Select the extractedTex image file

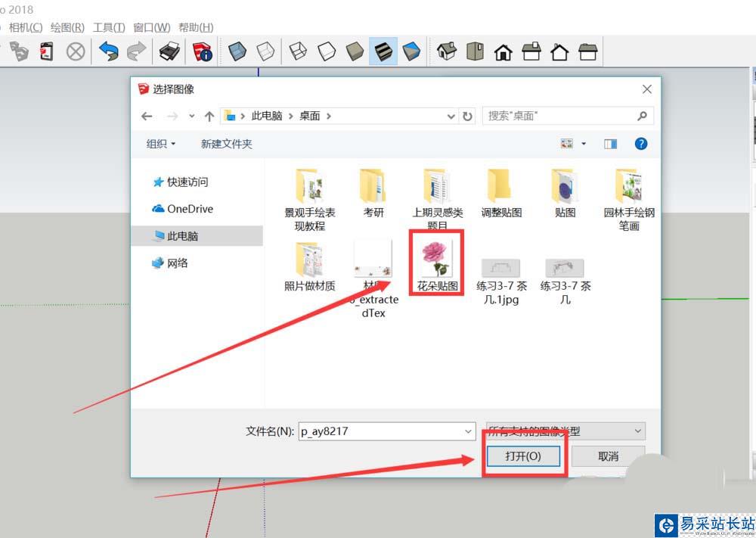pos(373,279)
